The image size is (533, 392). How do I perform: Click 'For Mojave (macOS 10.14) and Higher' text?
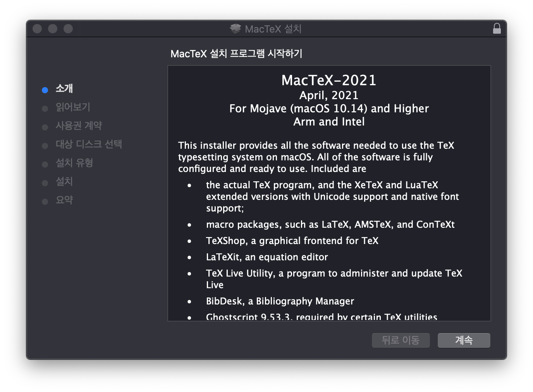329,108
